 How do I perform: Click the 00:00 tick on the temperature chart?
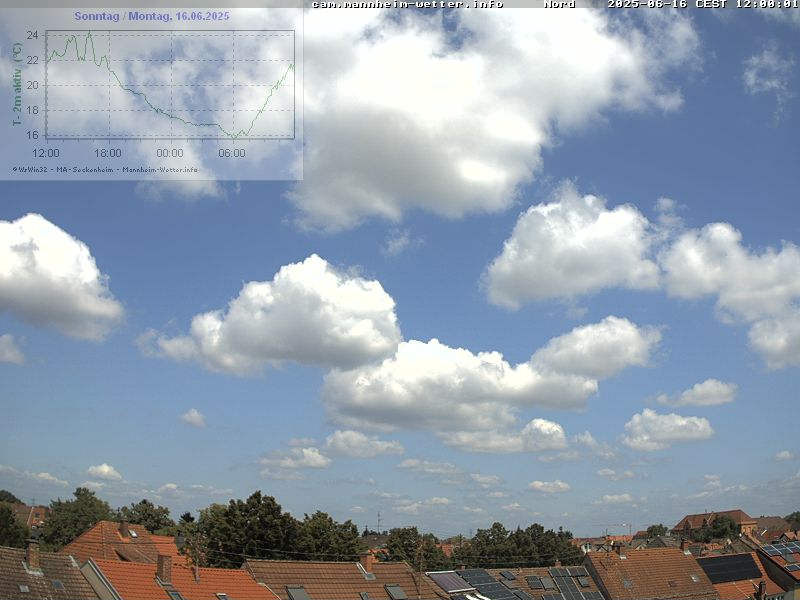pos(170,153)
